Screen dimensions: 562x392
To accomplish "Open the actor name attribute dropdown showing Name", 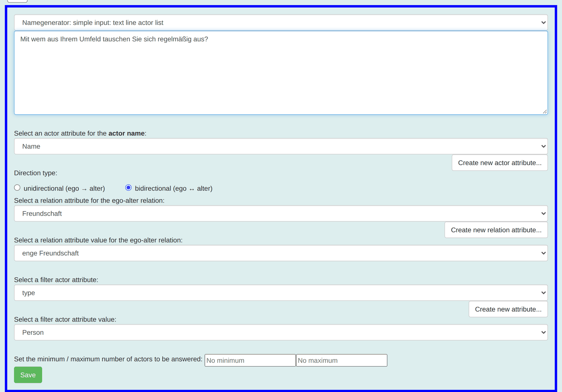I will coord(281,146).
